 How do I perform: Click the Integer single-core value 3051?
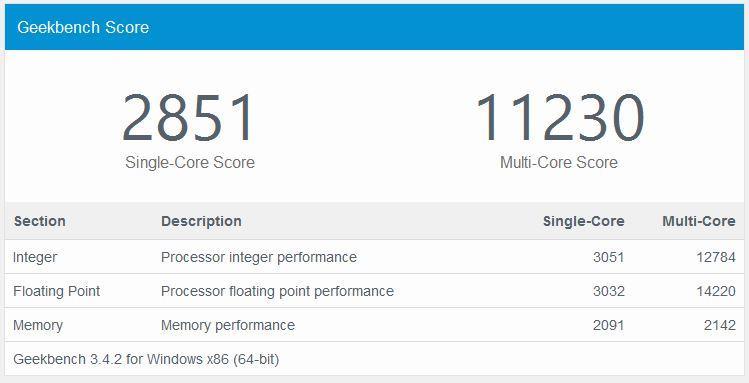tap(609, 257)
